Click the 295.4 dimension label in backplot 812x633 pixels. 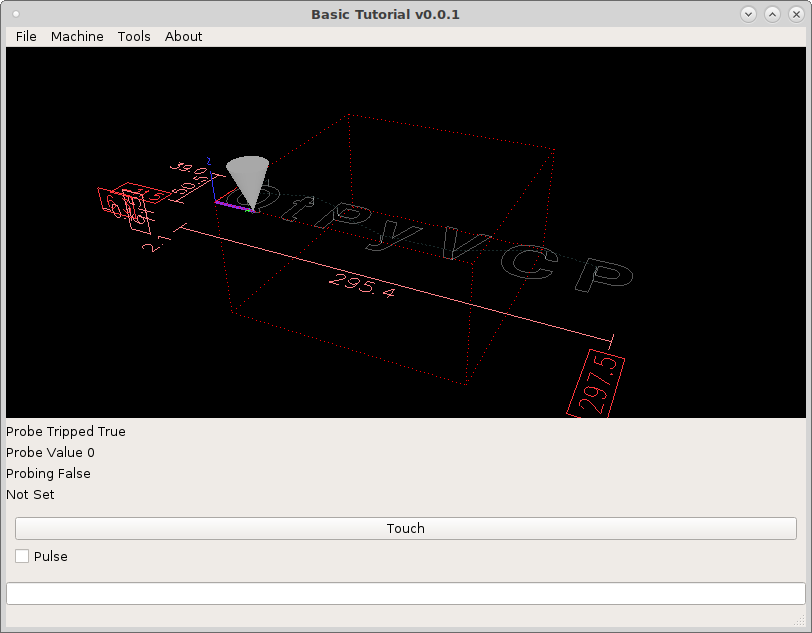click(x=362, y=285)
